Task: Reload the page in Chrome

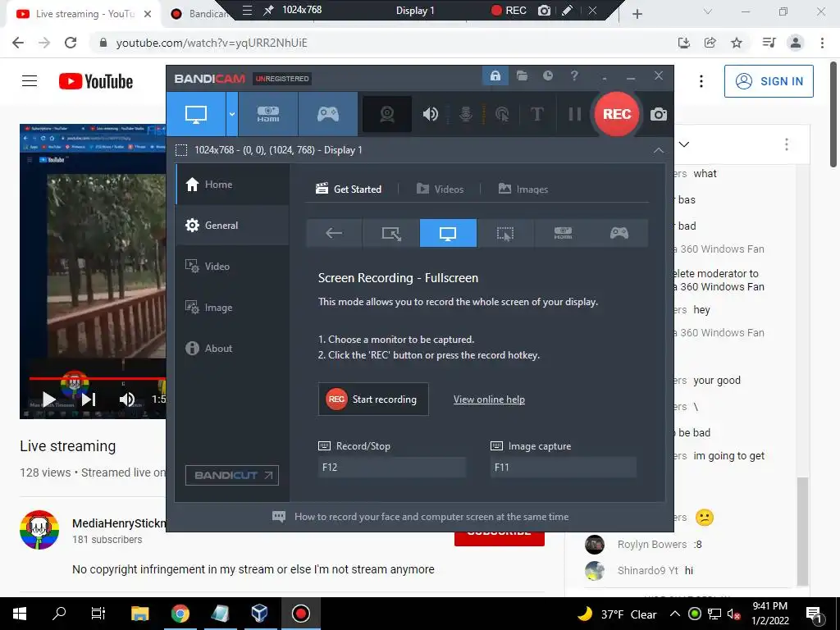Action: [71, 43]
